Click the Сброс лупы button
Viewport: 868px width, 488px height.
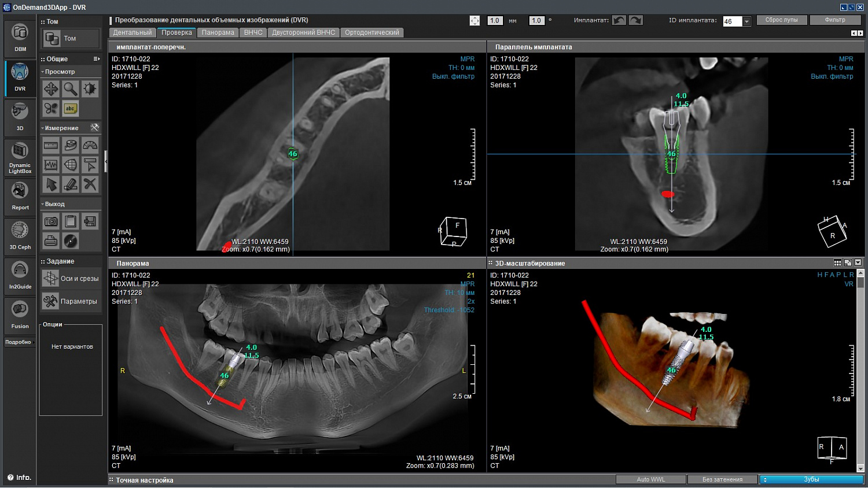[781, 20]
